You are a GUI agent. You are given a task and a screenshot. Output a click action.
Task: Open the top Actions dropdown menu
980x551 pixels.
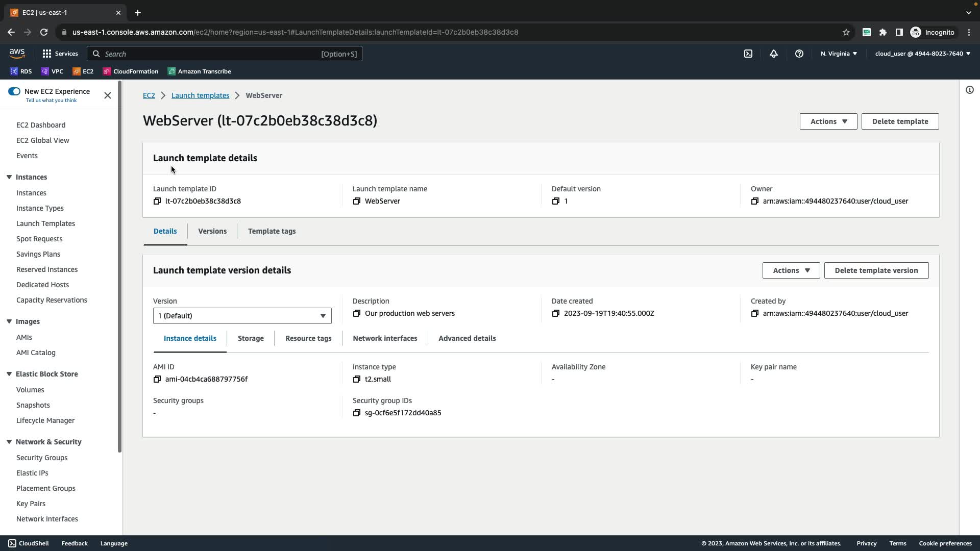[x=828, y=121]
